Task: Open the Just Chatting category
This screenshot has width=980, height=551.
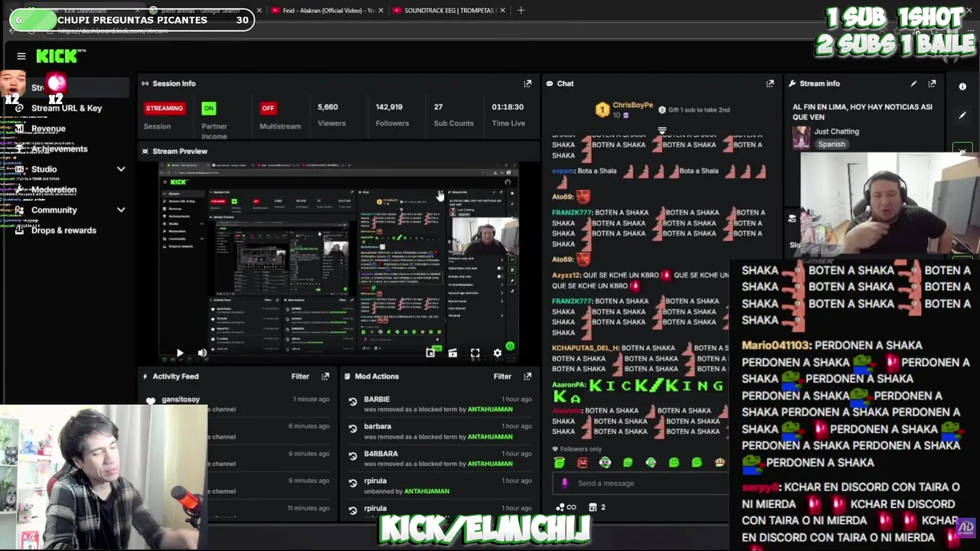Action: click(836, 132)
